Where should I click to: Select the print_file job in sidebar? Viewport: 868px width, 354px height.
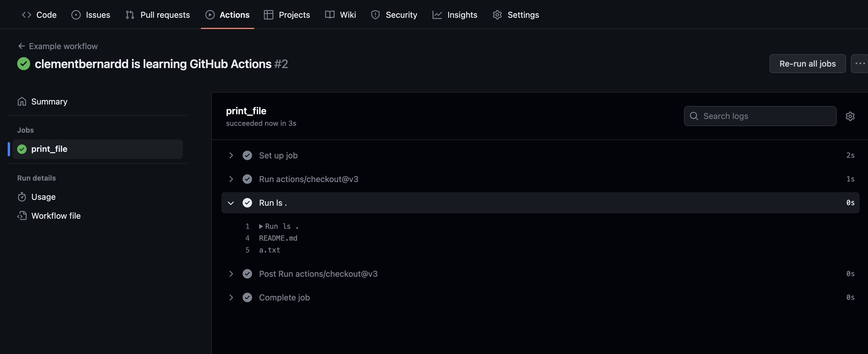point(49,149)
